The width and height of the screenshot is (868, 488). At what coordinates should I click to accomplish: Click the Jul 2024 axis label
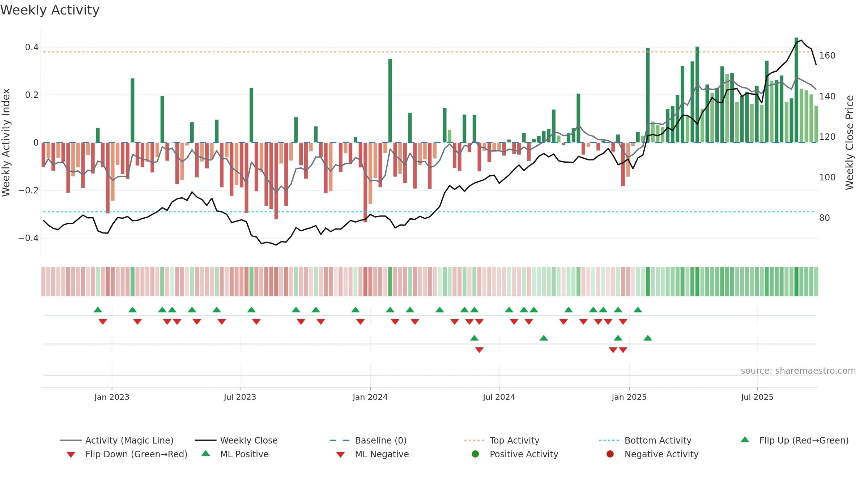point(499,397)
